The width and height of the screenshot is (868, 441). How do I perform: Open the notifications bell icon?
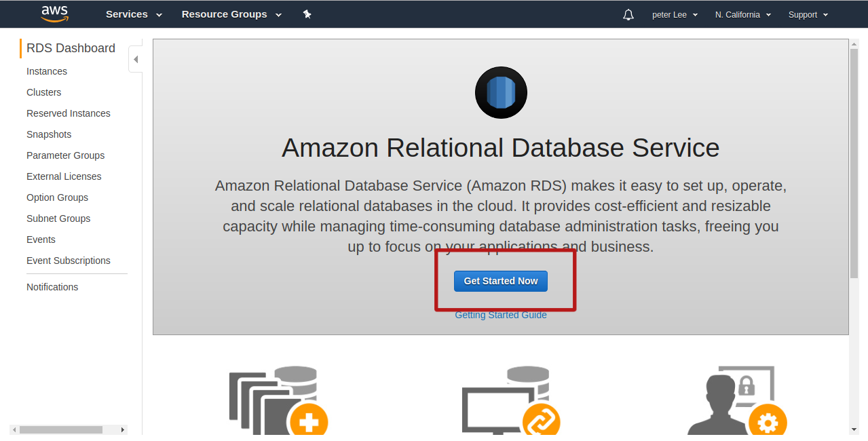pos(628,15)
